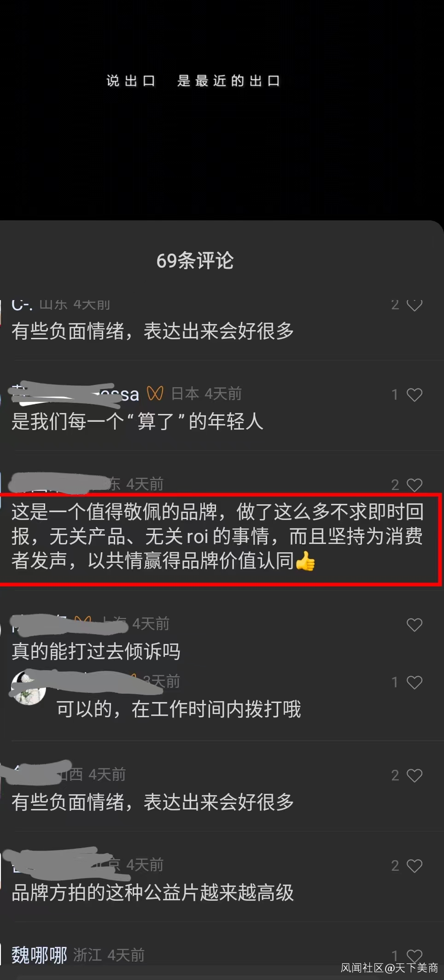Like the 4天前 '有些负面情绪' comment with 西 tag
The image size is (444, 980).
click(x=414, y=775)
